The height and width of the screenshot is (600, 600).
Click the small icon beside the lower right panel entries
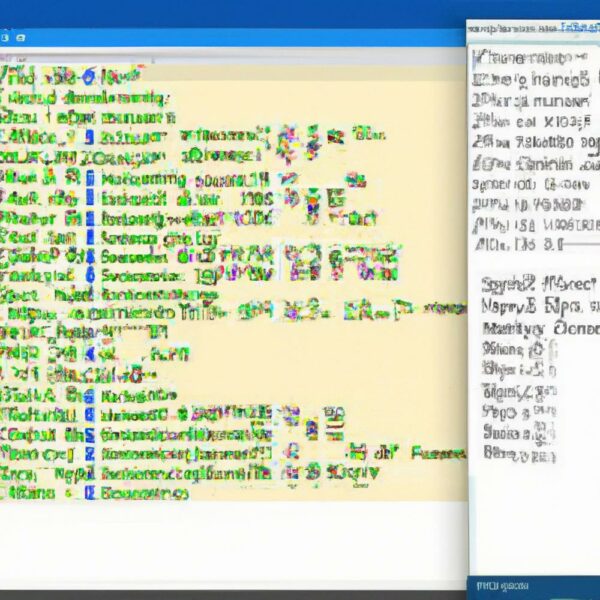(546, 350)
